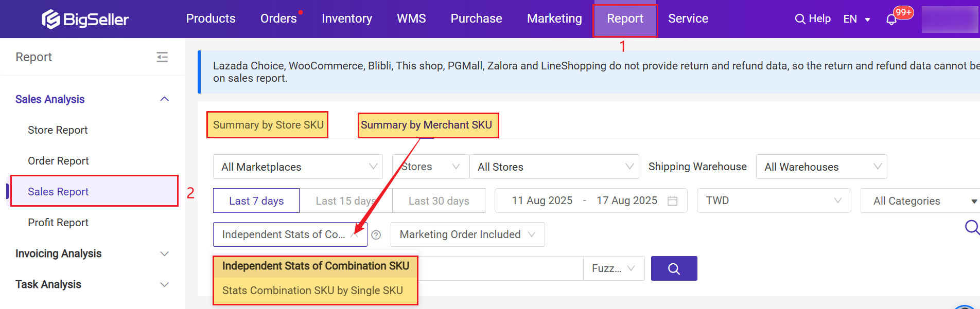Click the BigSeller logo icon

(x=50, y=19)
